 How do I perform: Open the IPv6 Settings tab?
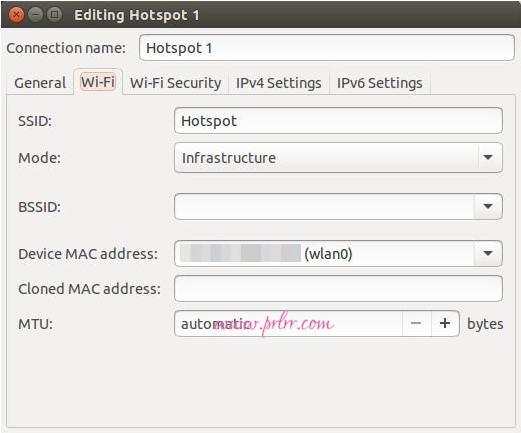coord(380,83)
